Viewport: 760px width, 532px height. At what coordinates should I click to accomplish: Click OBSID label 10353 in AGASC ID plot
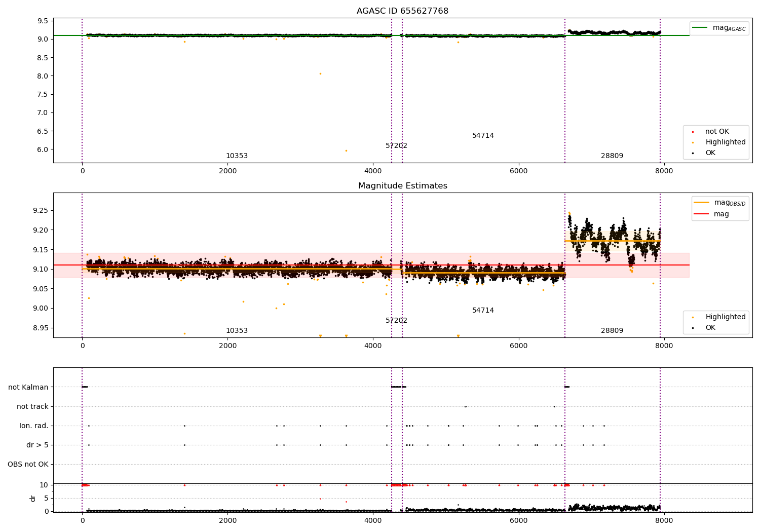pos(237,156)
